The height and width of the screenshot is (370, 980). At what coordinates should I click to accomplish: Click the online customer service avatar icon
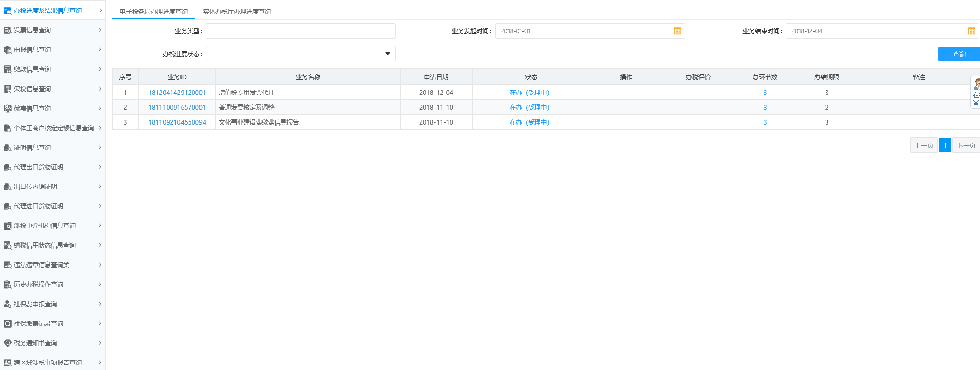point(976,84)
